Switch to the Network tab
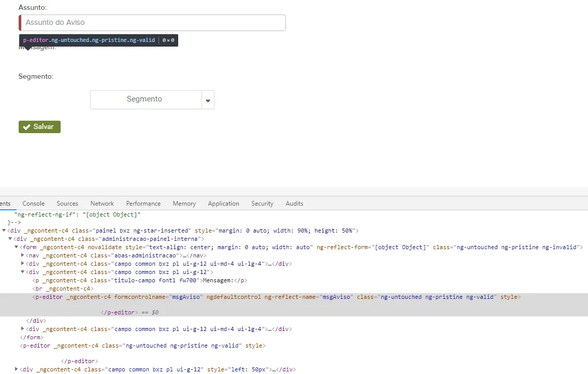The width and height of the screenshot is (588, 374). [102, 204]
